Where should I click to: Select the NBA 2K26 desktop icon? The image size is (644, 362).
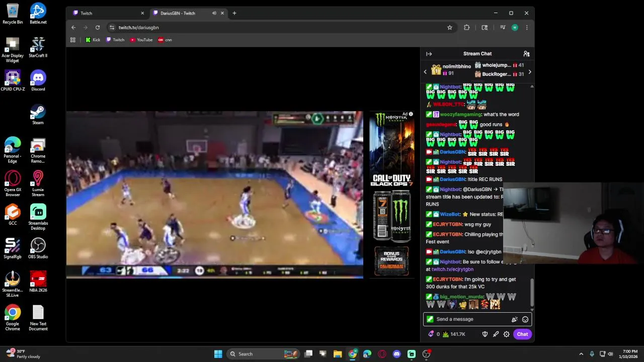pyautogui.click(x=38, y=282)
